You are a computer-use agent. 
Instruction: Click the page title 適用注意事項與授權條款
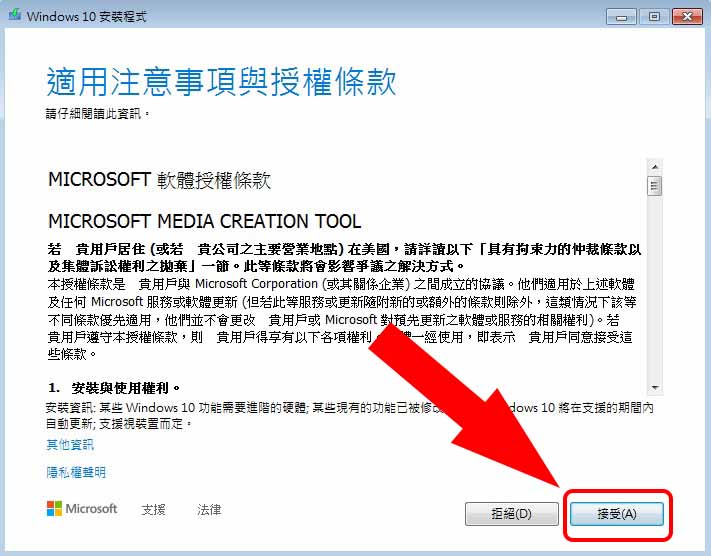coord(221,82)
